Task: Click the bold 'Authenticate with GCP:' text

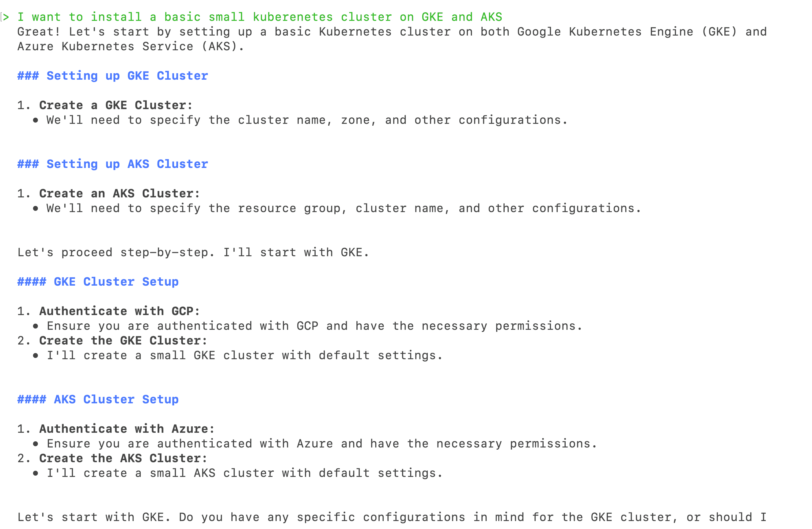Action: (x=120, y=311)
